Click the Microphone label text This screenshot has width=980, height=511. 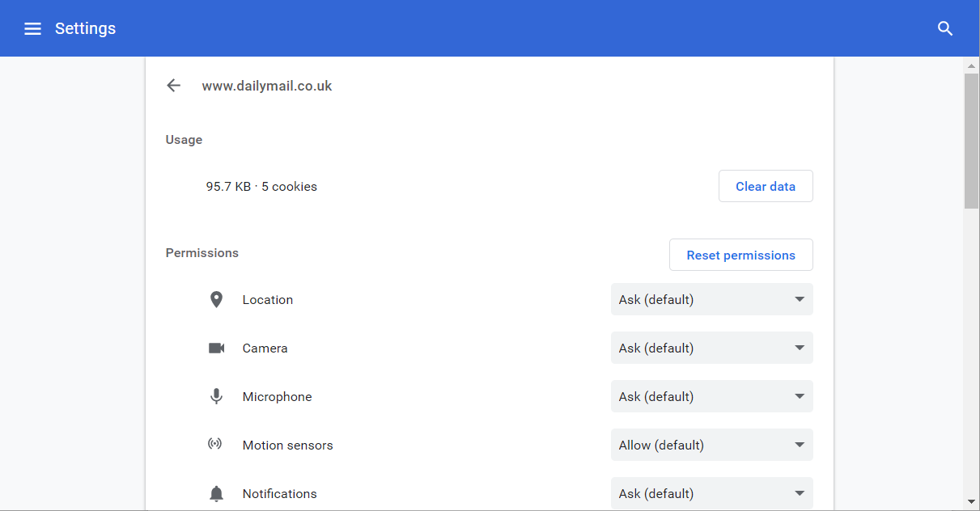(x=277, y=397)
